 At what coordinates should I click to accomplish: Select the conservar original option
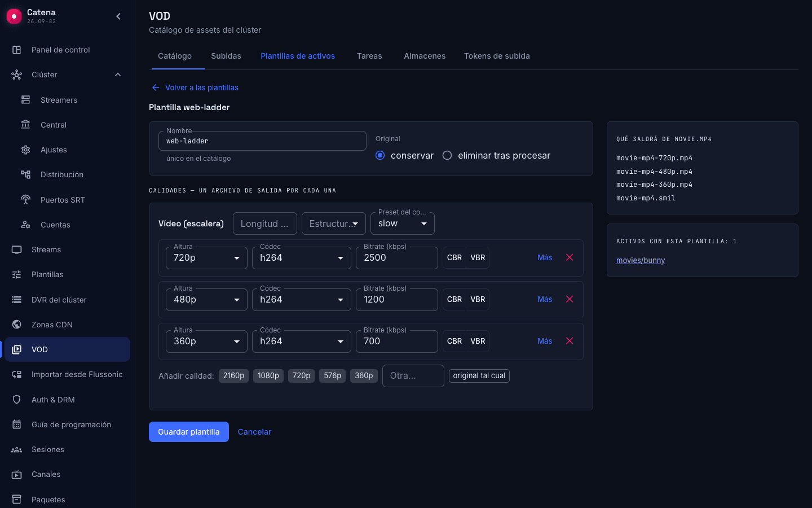click(380, 155)
